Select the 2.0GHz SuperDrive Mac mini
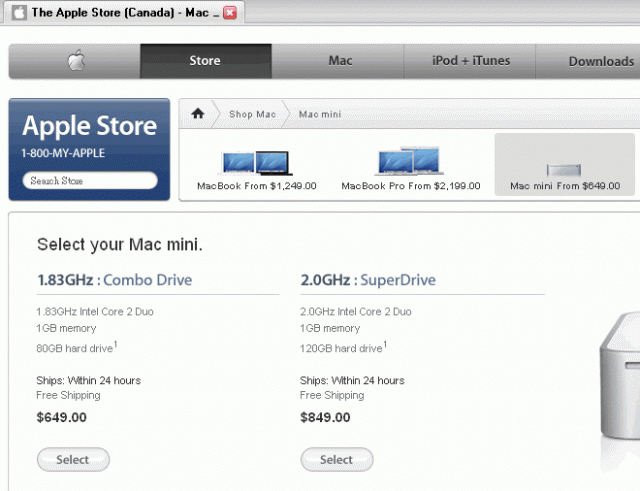 (337, 460)
